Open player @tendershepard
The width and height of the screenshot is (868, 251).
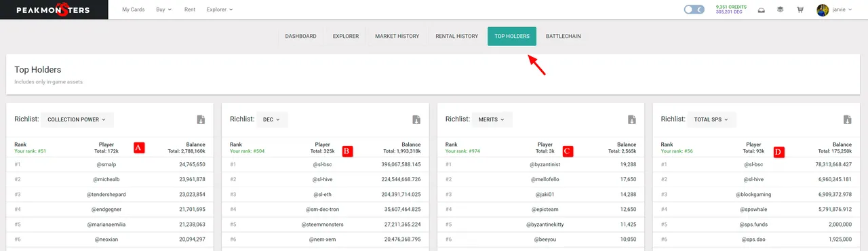point(106,195)
